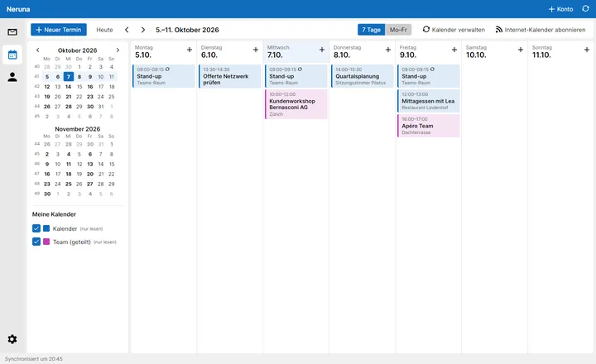This screenshot has height=364, width=596.
Task: Add event on Mittwoch 7.10. plus
Action: coord(322,50)
